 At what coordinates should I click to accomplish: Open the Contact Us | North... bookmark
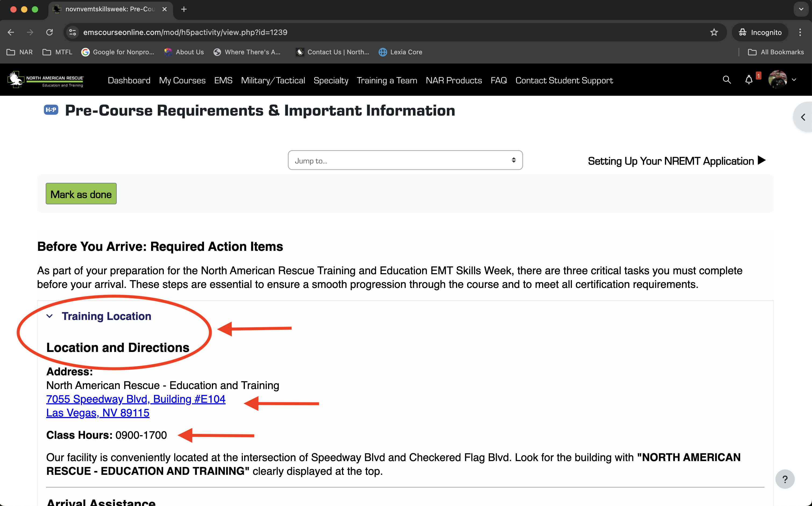point(333,52)
